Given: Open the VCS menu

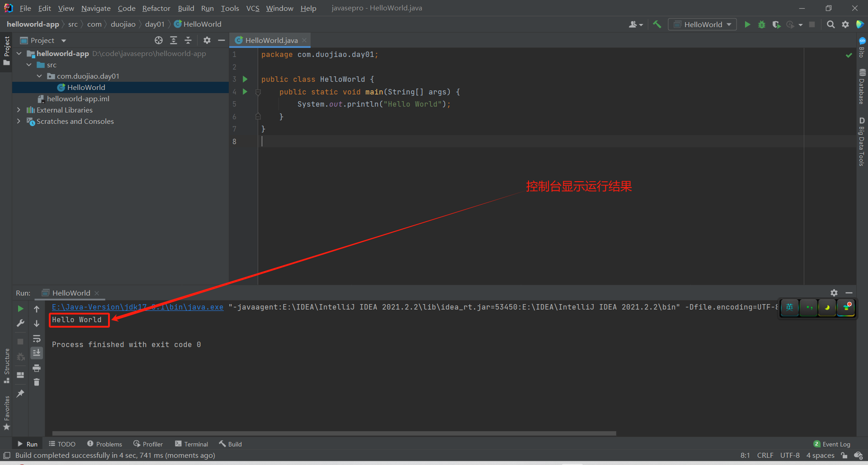Looking at the screenshot, I should (253, 8).
